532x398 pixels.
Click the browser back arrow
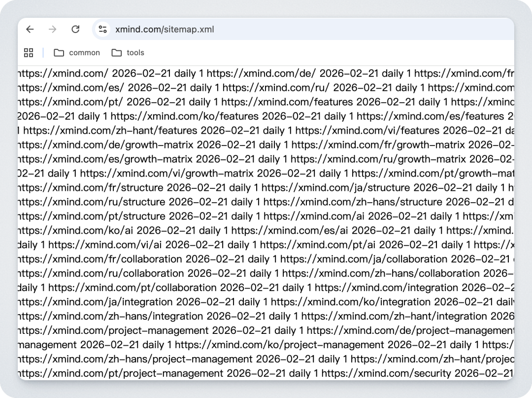pyautogui.click(x=30, y=29)
